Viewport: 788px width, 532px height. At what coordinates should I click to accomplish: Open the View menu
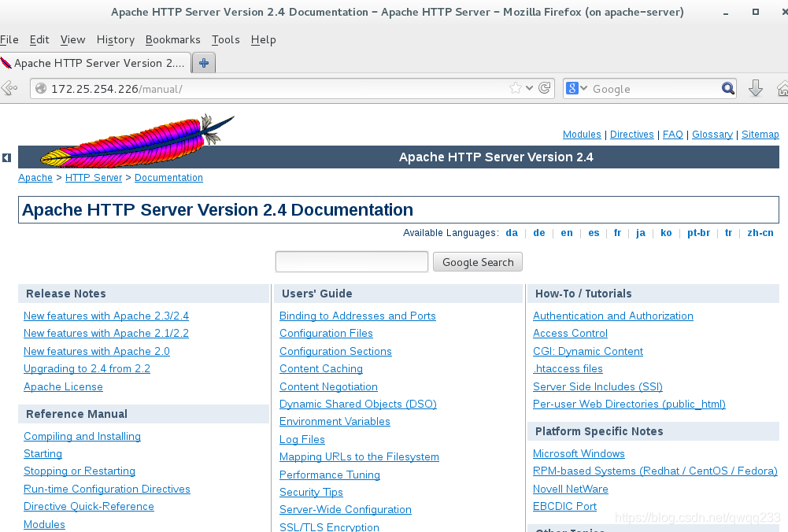[73, 39]
